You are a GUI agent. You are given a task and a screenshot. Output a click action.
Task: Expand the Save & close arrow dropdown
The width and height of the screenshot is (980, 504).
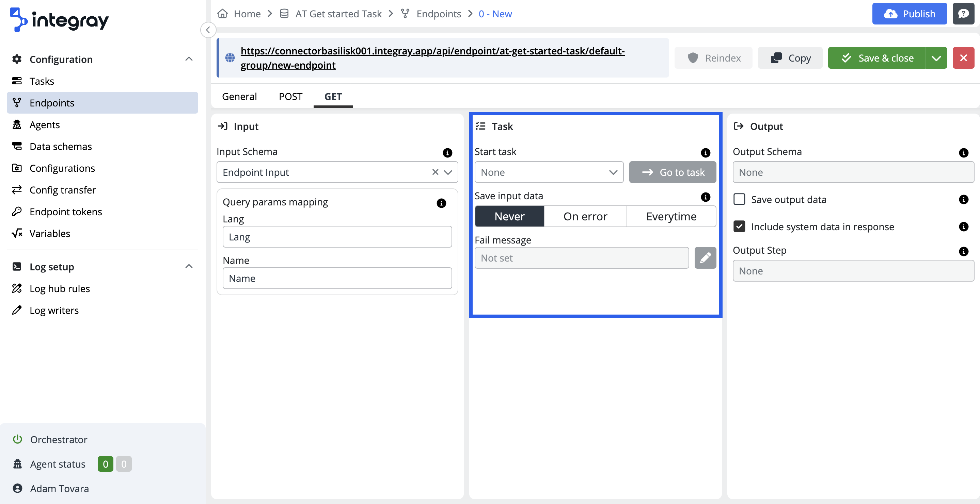(935, 58)
